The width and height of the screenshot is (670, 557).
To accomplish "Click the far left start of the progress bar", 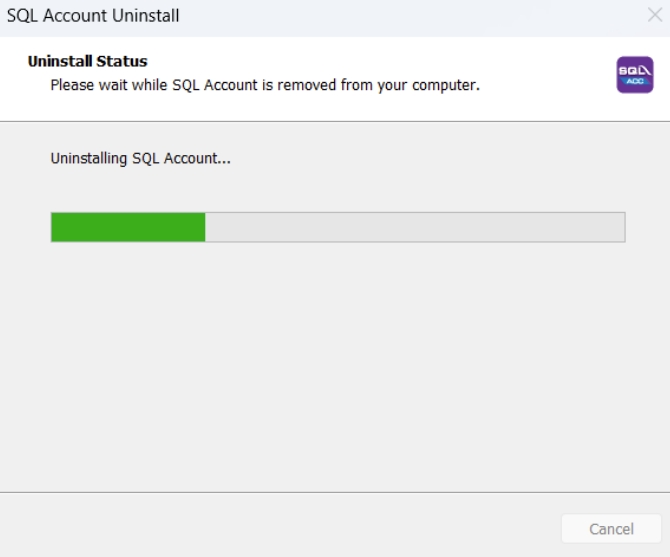I will pyautogui.click(x=56, y=227).
